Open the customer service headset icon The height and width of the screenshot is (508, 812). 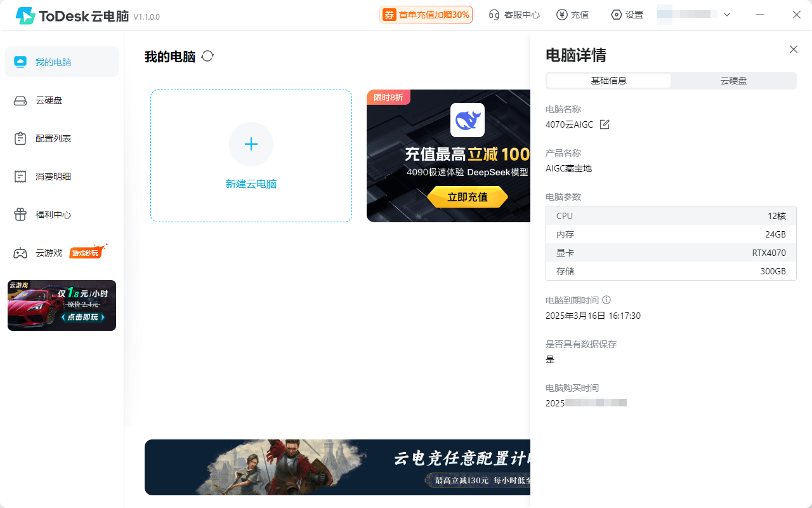[494, 15]
